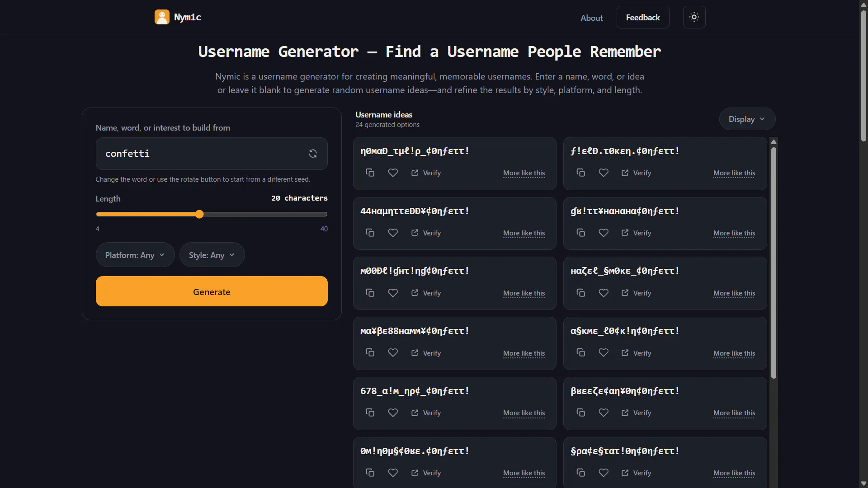
Task: Favorite the 44нαμηττεÐÐ¥¢0ηƒεττ! username
Action: click(393, 233)
